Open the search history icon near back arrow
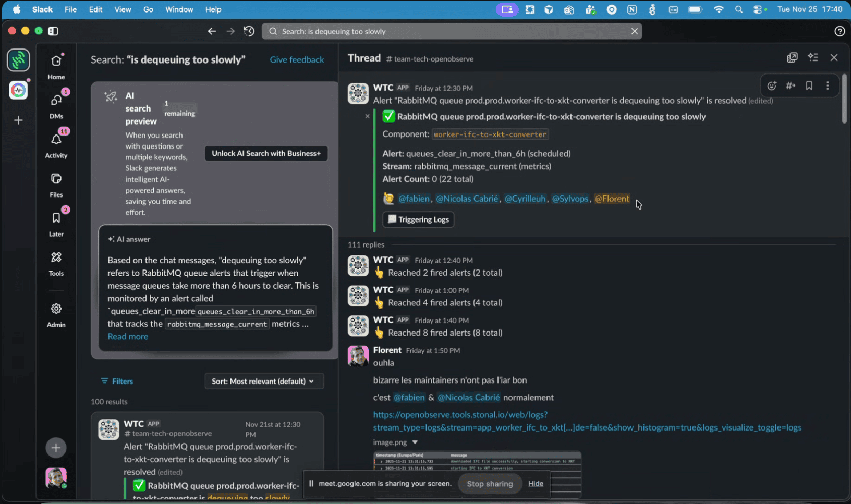Screen dimensions: 851x504 click(249, 31)
